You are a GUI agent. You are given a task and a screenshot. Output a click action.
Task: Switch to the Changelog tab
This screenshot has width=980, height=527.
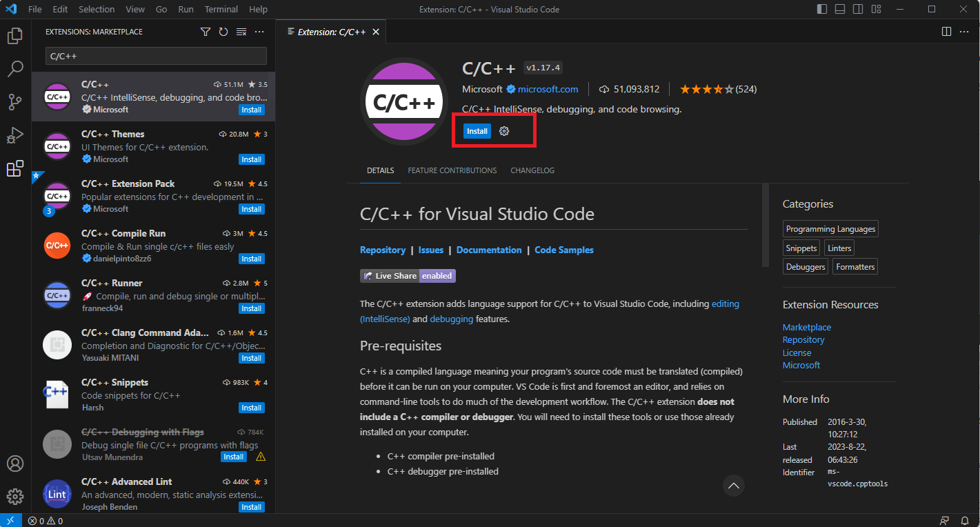tap(532, 170)
